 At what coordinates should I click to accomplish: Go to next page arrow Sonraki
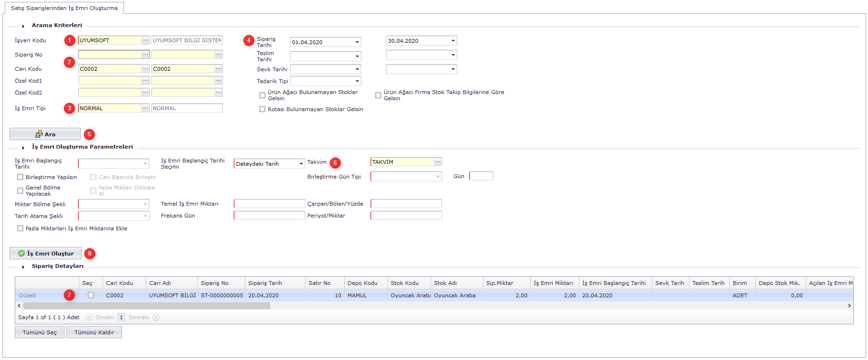[156, 317]
